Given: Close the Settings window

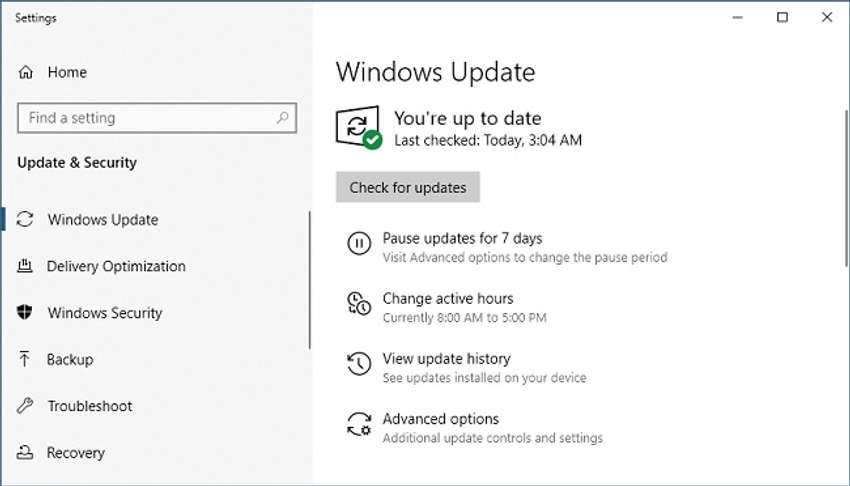Looking at the screenshot, I should 827,17.
